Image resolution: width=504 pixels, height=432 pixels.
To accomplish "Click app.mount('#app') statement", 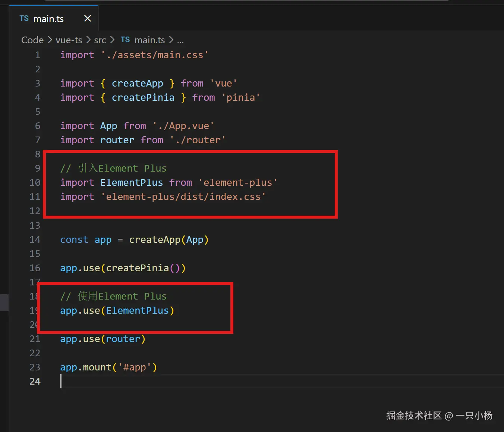I will click(x=109, y=367).
